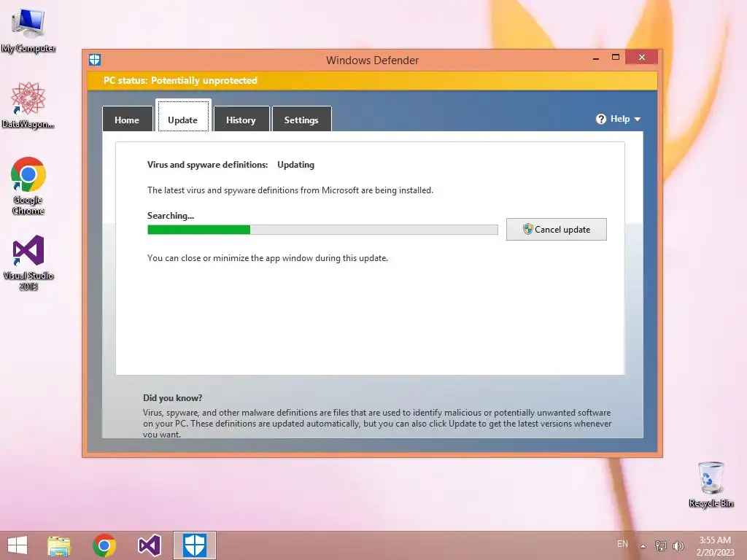Open the My Computer desktop icon
Viewport: 747px width, 560px height.
pos(28,29)
